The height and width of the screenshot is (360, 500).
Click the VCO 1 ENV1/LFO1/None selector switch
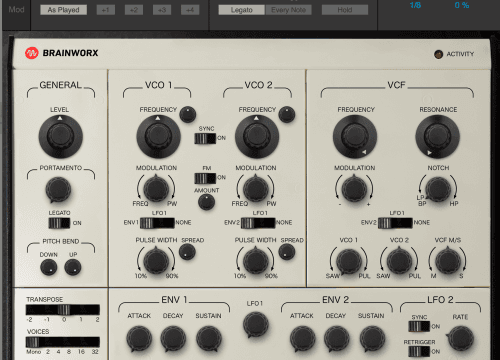pos(157,223)
